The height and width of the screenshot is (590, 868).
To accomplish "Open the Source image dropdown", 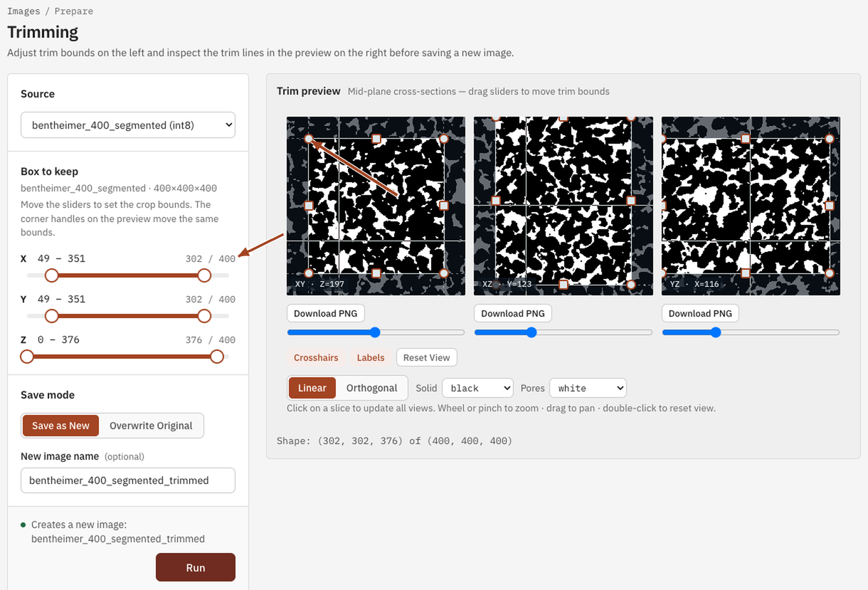I will (128, 125).
